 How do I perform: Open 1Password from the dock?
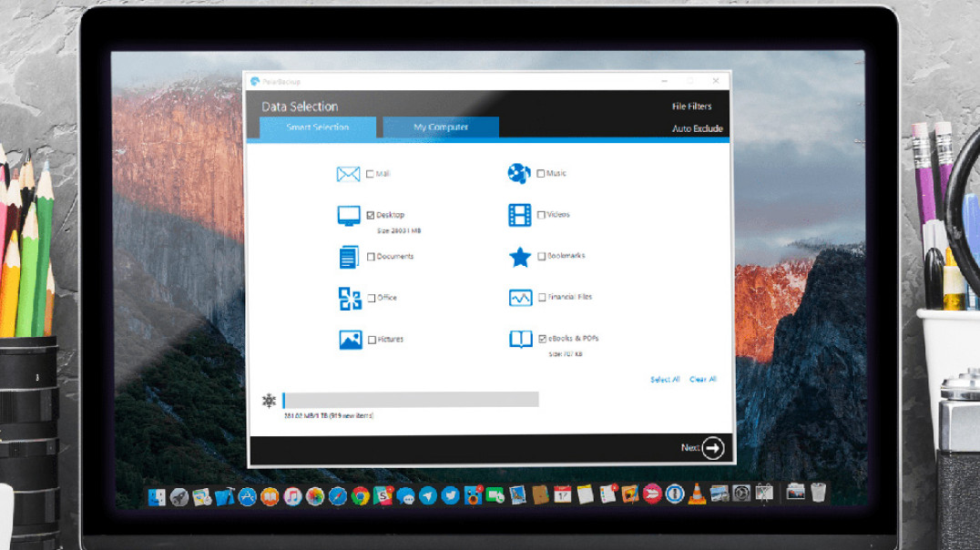pos(674,494)
